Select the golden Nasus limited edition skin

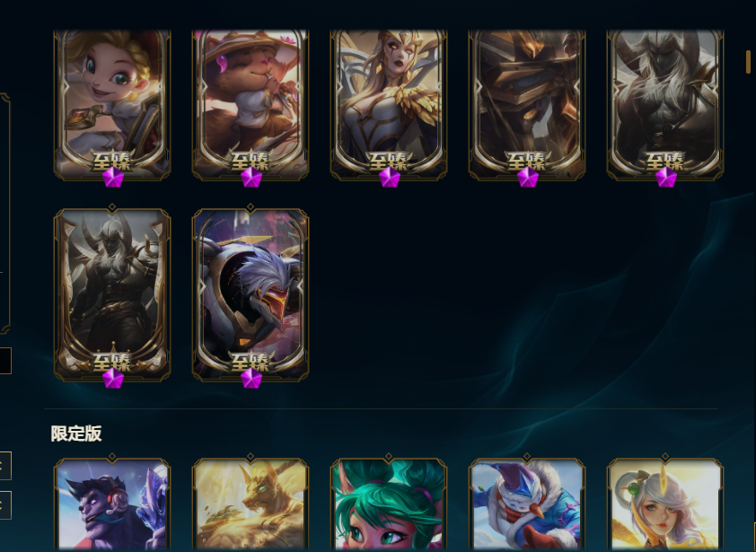[251, 504]
